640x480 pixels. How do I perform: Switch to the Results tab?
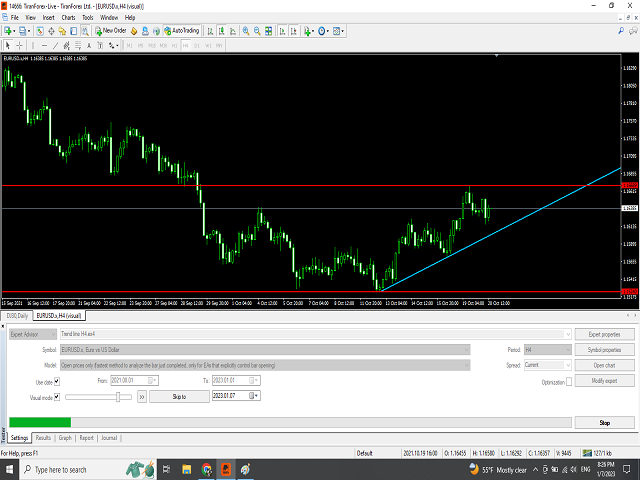click(43, 437)
